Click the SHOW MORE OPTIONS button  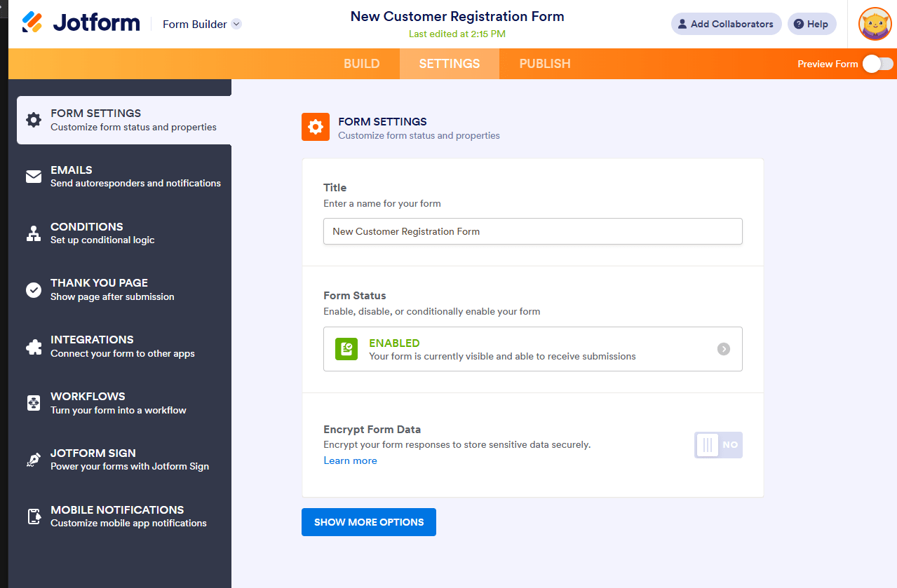click(x=369, y=522)
